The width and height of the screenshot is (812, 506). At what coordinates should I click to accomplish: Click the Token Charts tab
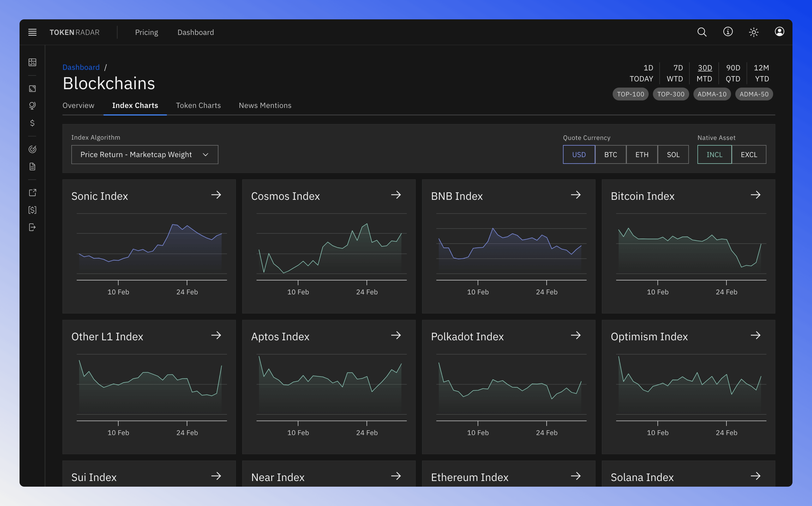198,106
